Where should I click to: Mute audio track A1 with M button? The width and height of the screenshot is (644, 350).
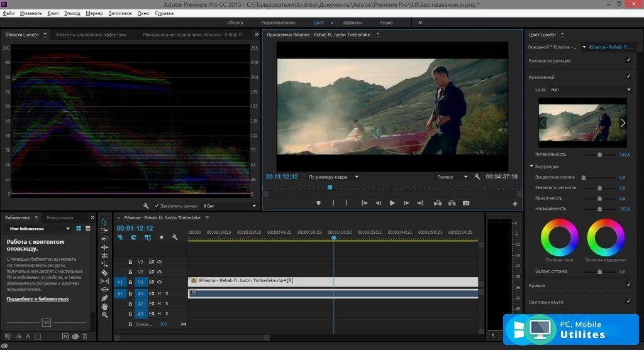click(x=159, y=293)
